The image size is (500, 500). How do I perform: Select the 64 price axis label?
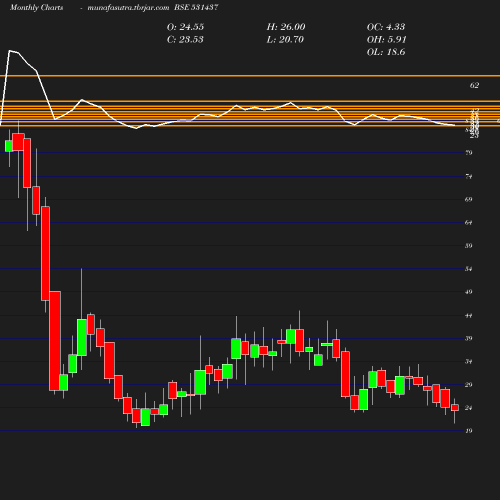coord(469,222)
